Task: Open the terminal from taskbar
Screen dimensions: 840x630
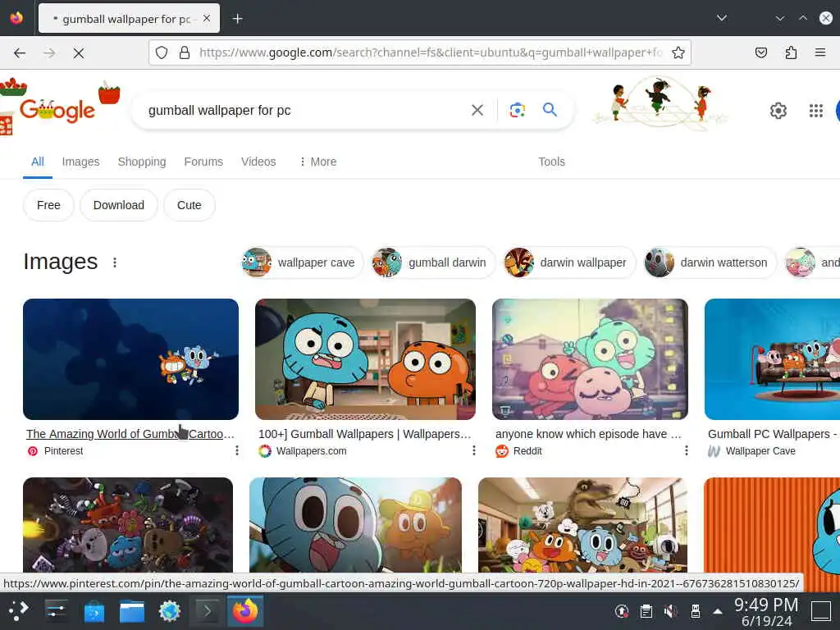Action: [207, 611]
